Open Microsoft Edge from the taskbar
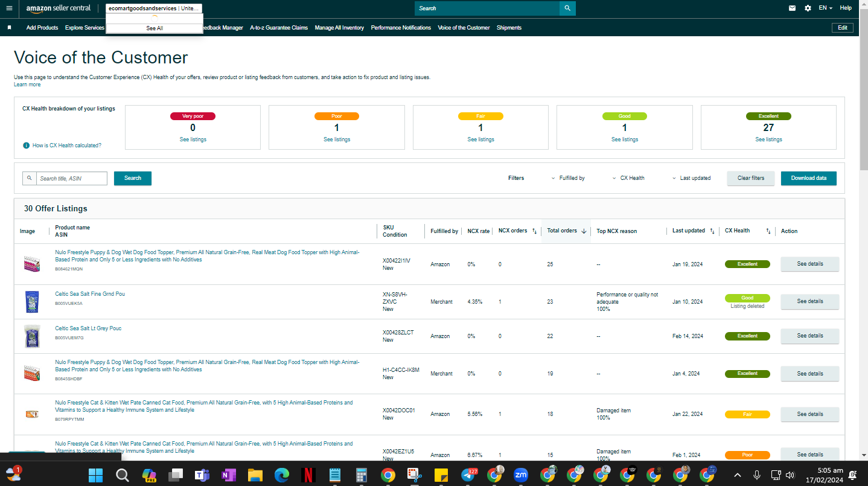This screenshot has width=868, height=486. point(282,475)
